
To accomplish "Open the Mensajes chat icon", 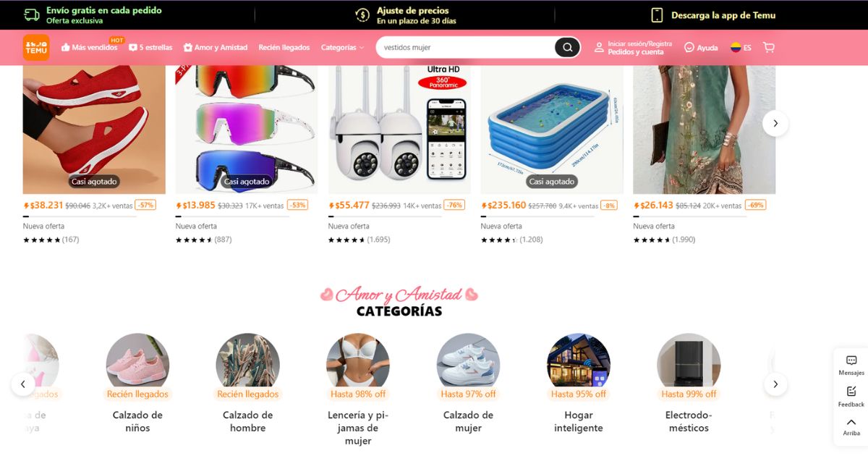I will [x=851, y=366].
